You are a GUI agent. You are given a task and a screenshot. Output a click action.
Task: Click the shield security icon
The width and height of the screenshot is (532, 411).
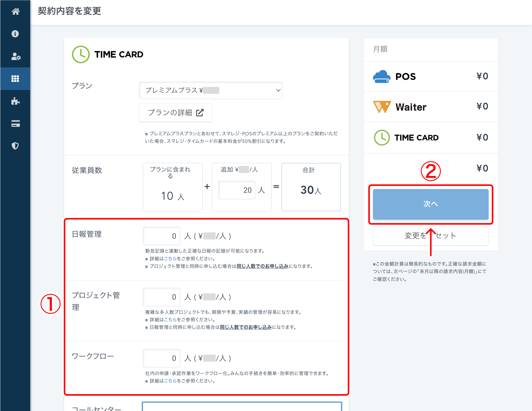click(15, 146)
